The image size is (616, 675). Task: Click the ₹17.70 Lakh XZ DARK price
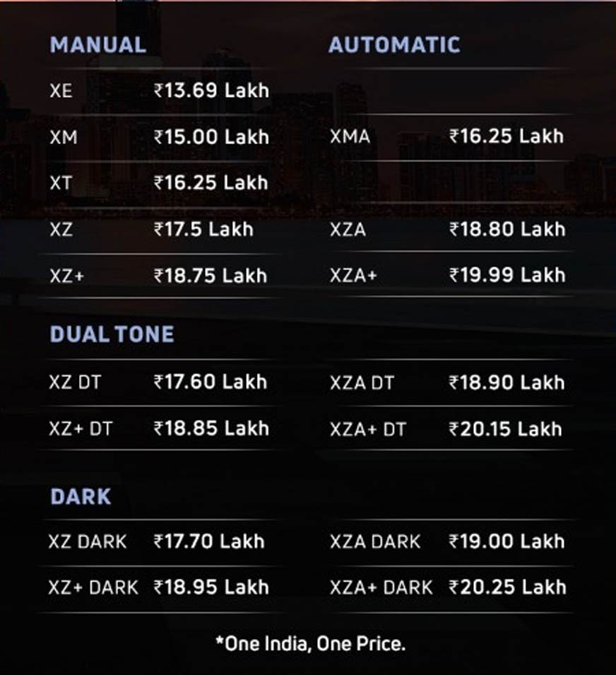pyautogui.click(x=209, y=541)
